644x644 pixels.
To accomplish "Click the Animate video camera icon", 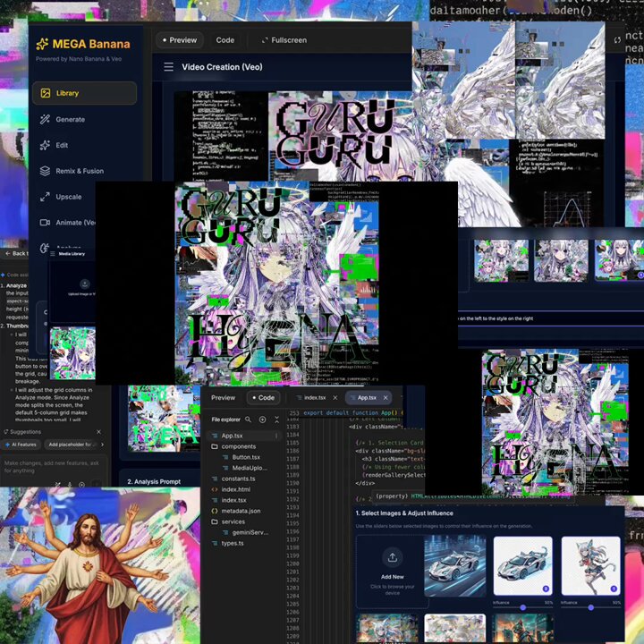I will [x=46, y=223].
